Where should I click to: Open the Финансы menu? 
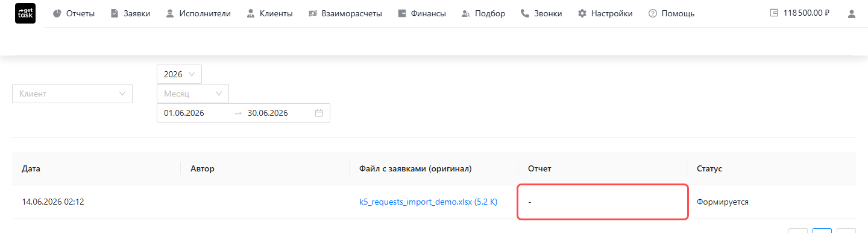(x=422, y=13)
